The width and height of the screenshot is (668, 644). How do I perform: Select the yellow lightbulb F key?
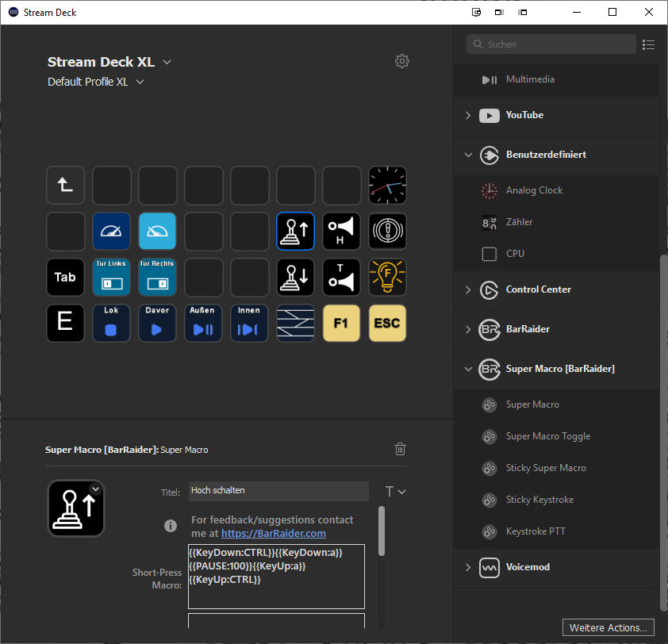[x=387, y=278]
